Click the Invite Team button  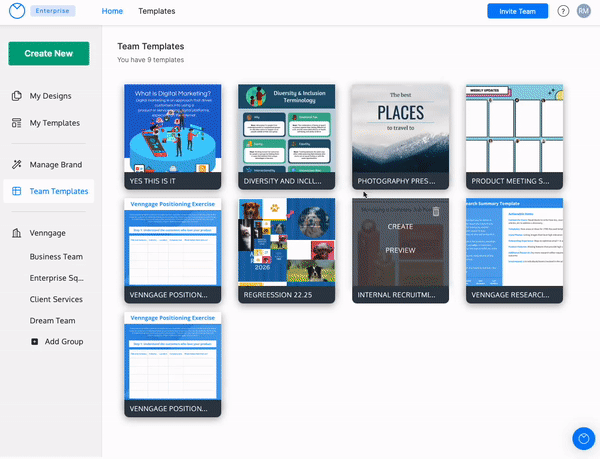click(517, 11)
